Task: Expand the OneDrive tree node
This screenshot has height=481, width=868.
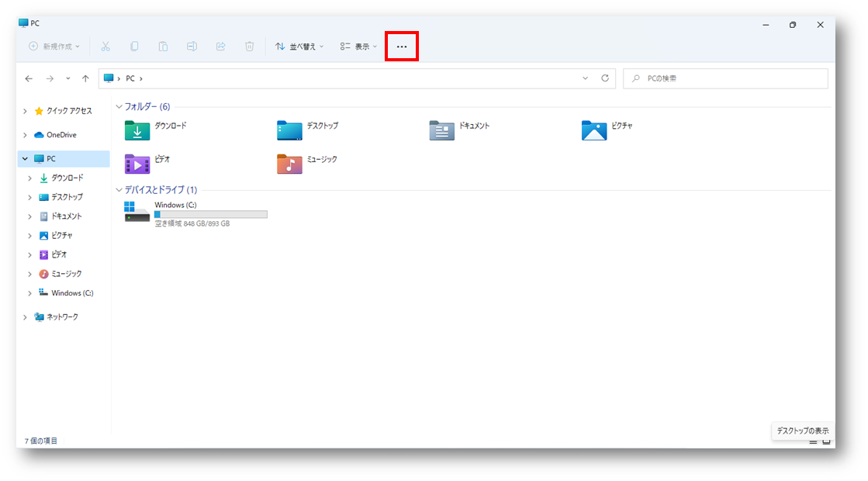Action: [x=25, y=135]
